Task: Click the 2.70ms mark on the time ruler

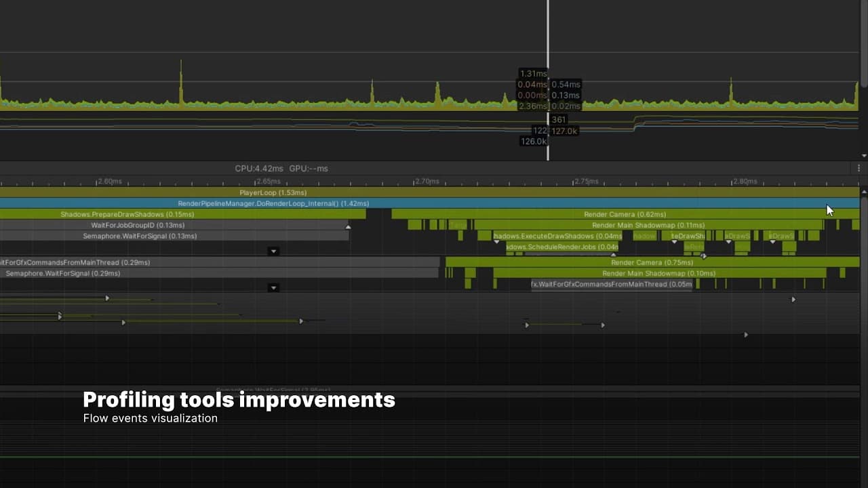Action: (426, 182)
